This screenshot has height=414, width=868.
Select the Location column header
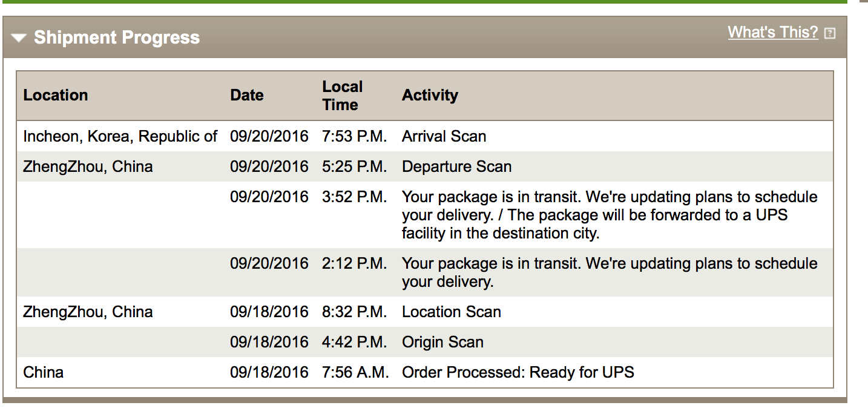click(x=56, y=95)
